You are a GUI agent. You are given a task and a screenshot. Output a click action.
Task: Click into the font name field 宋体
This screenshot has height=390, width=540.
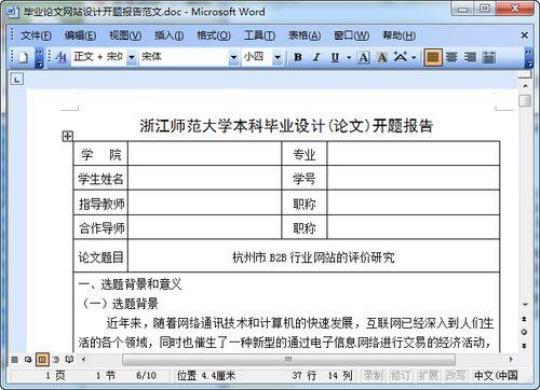tap(184, 57)
